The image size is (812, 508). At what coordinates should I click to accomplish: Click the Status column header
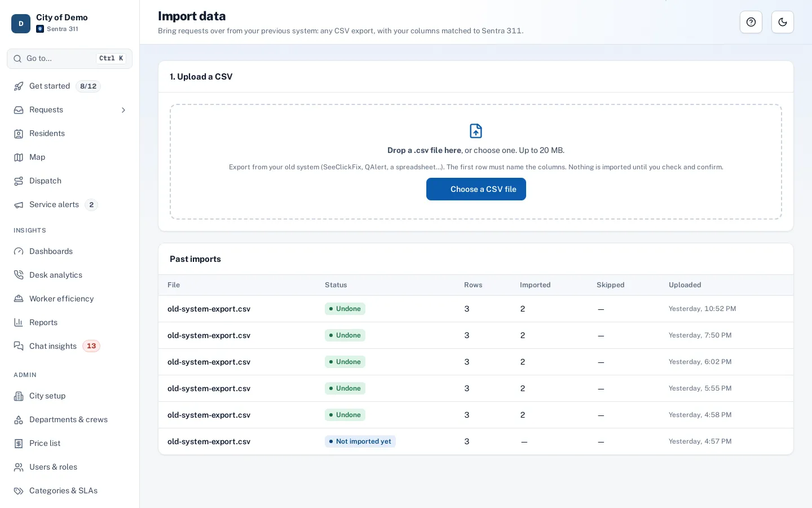click(336, 285)
